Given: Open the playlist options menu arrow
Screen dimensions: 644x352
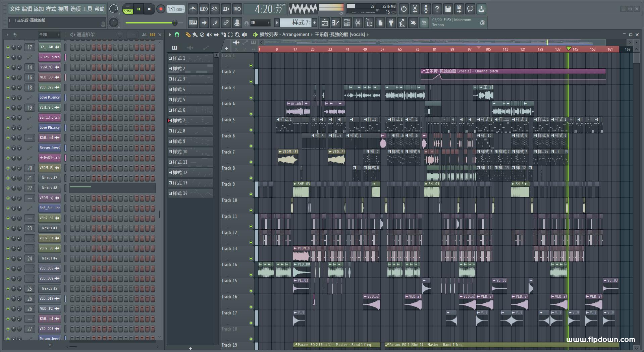Looking at the screenshot, I should point(170,35).
